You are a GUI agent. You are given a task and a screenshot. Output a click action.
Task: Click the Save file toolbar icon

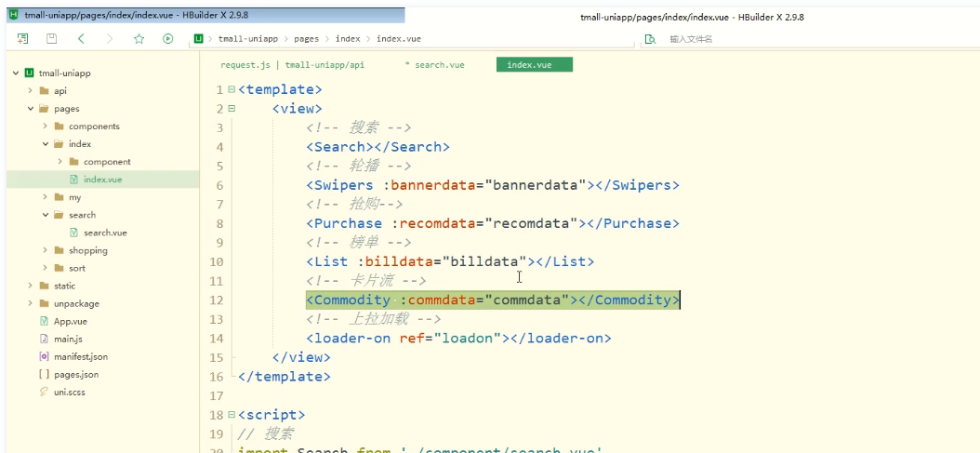(52, 39)
